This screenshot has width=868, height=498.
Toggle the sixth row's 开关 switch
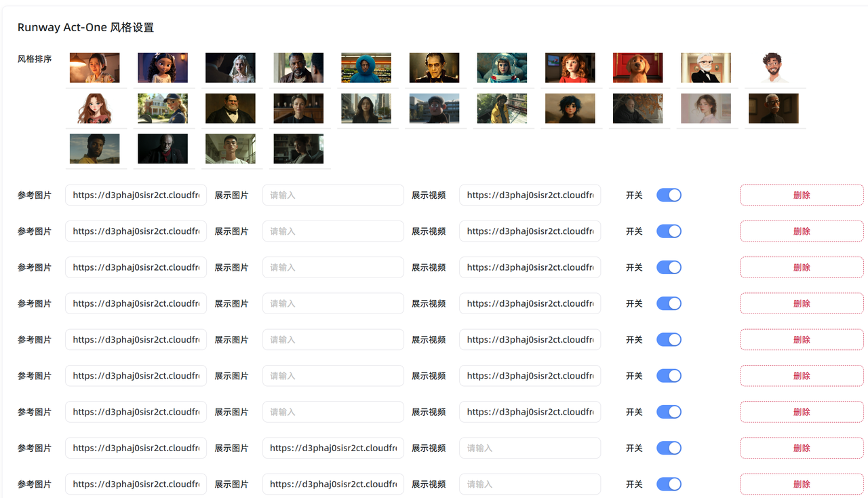click(669, 376)
